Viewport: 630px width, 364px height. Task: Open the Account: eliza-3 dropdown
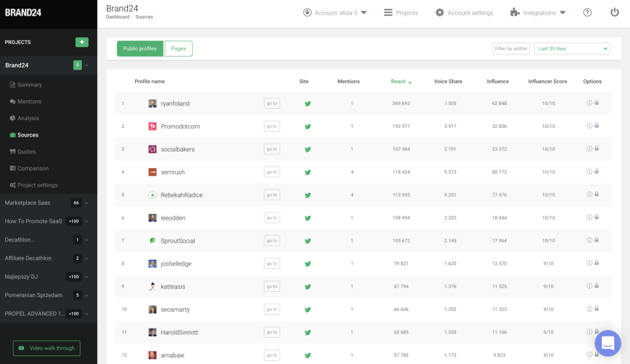tap(335, 13)
